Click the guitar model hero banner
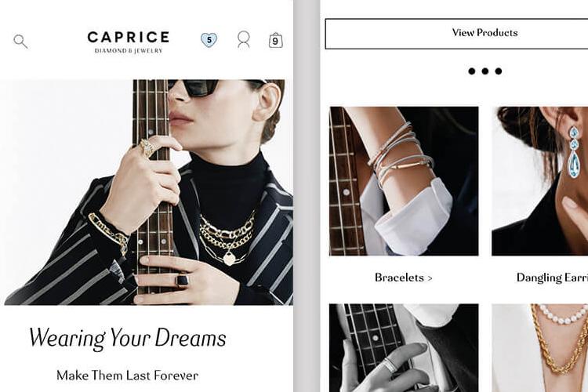Image resolution: width=588 pixels, height=392 pixels. [147, 192]
